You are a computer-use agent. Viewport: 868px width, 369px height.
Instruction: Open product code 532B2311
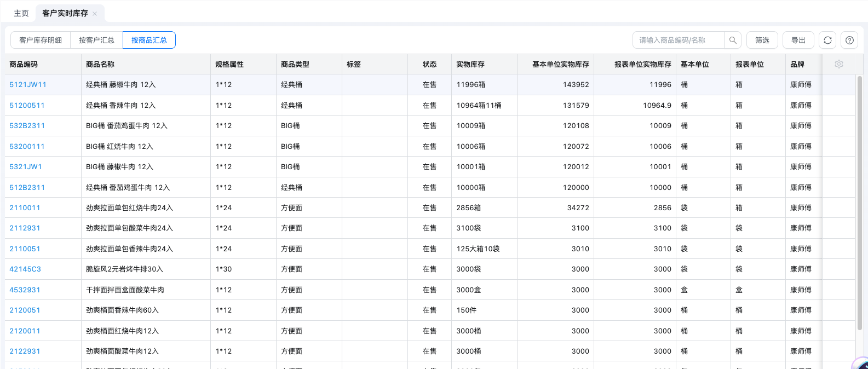pyautogui.click(x=27, y=126)
